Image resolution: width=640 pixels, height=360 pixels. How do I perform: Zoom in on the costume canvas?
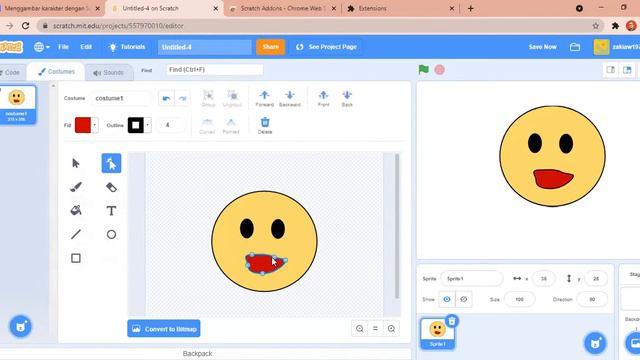[x=391, y=329]
